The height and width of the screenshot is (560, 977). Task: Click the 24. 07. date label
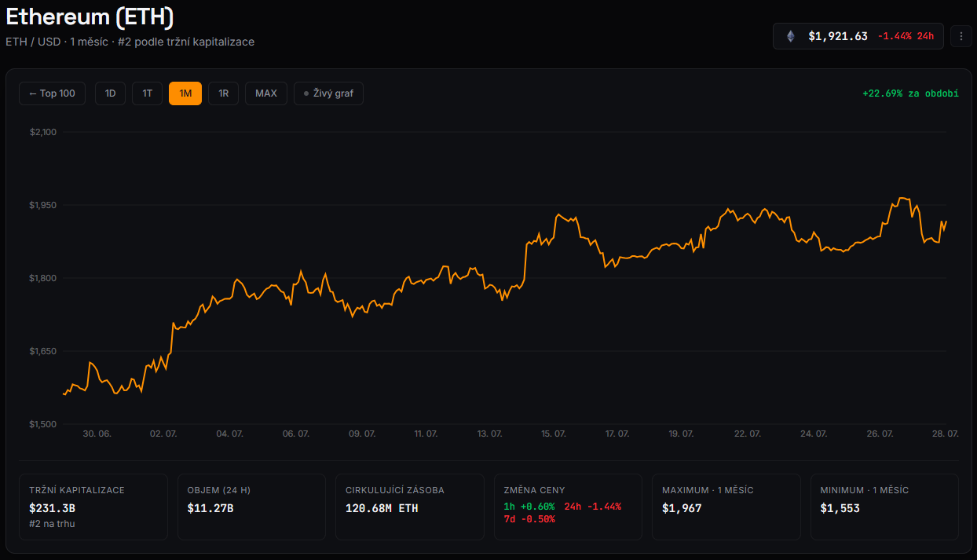(x=814, y=434)
